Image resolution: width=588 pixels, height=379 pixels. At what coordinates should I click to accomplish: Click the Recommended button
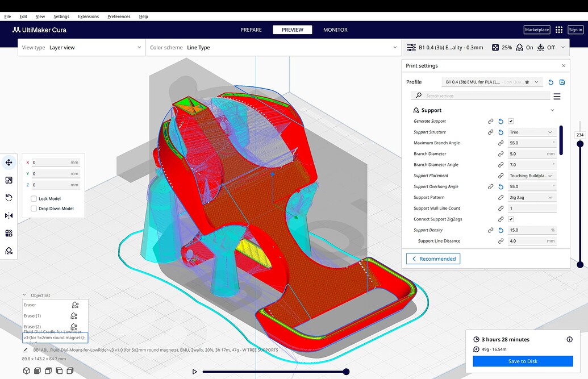[x=433, y=259]
